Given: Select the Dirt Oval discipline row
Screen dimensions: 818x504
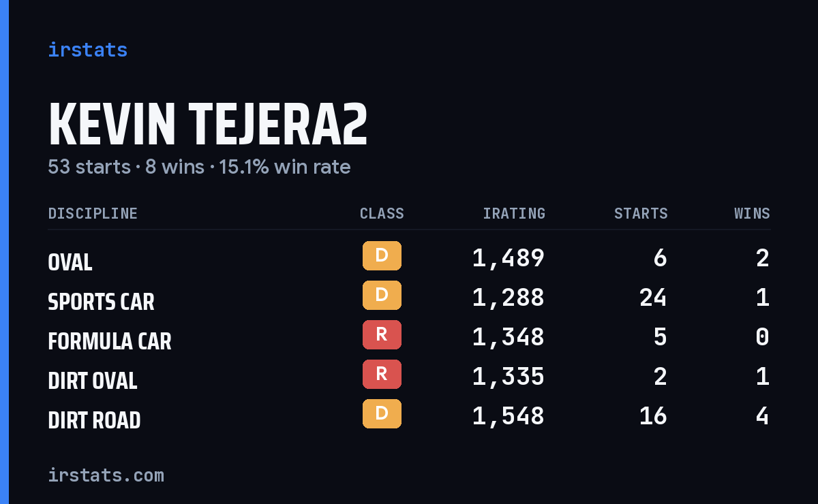Looking at the screenshot, I should [x=409, y=377].
